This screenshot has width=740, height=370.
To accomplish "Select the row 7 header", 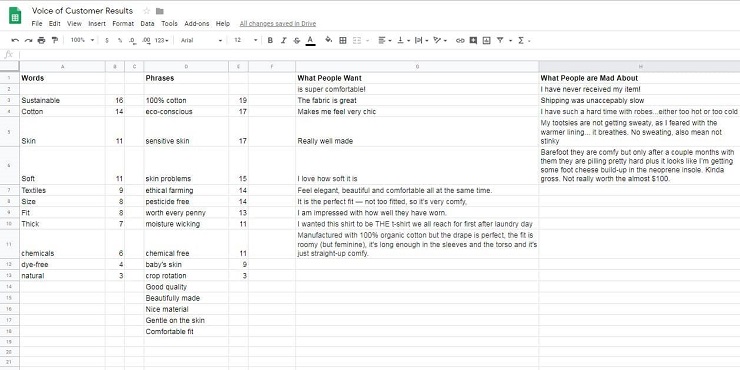I will coord(9,190).
